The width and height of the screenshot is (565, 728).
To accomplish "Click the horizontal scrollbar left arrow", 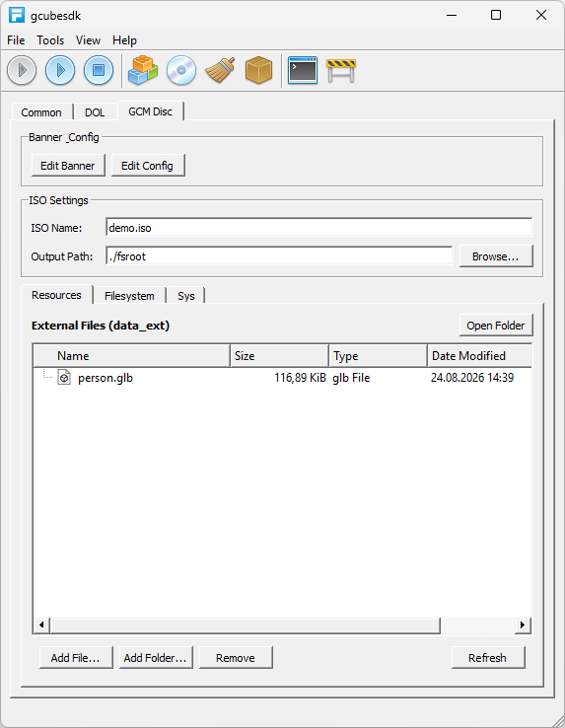I will [x=41, y=625].
